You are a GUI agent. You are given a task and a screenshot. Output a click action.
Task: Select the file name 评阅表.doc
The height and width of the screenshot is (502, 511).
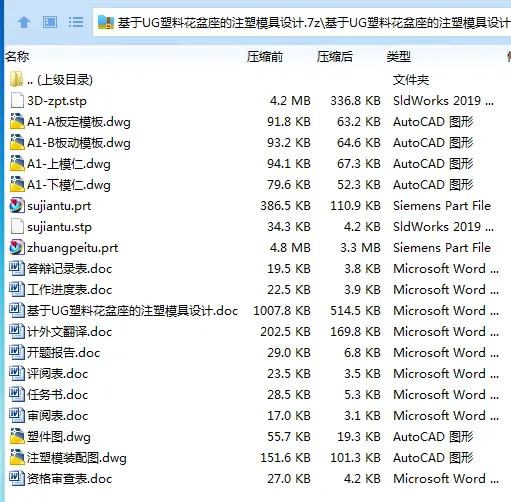point(58,374)
